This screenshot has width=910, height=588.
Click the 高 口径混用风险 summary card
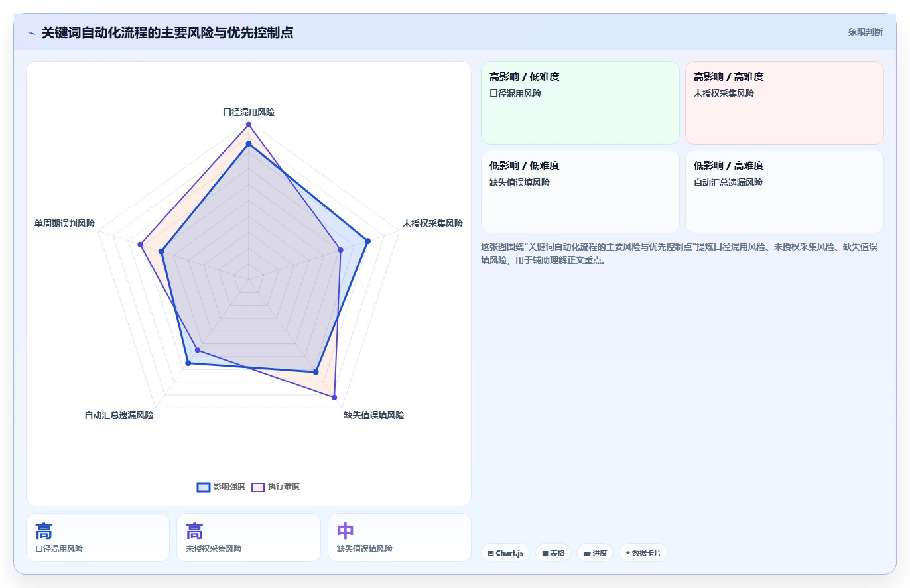98,538
